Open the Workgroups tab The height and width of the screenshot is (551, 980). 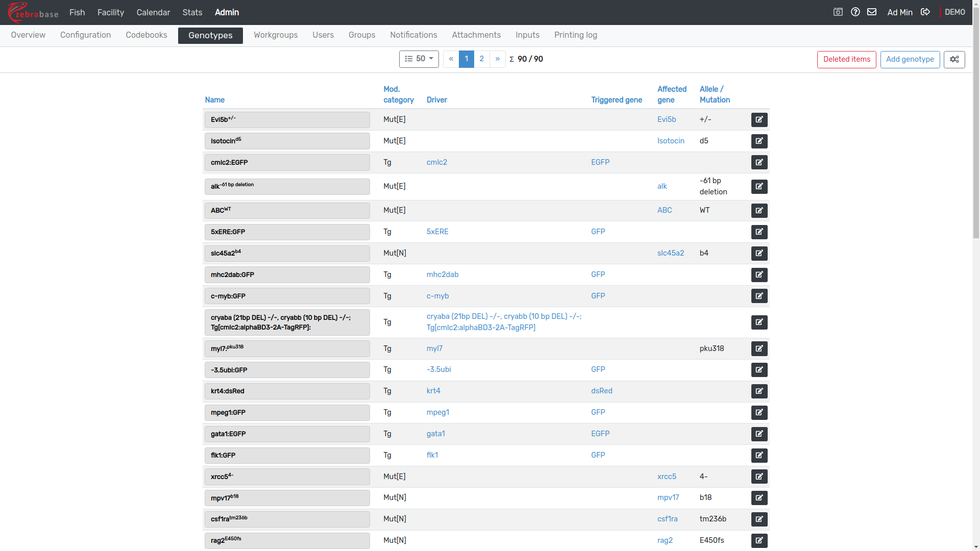coord(276,35)
